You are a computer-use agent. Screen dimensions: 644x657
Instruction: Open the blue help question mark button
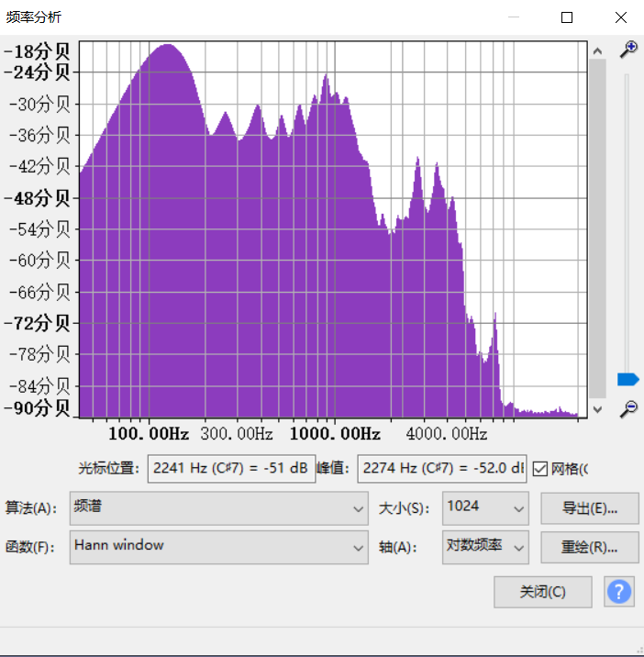pos(619,592)
